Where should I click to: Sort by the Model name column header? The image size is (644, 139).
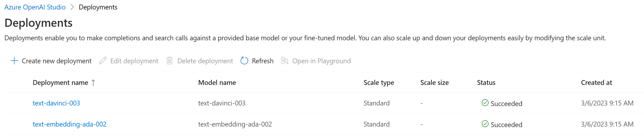tap(217, 82)
